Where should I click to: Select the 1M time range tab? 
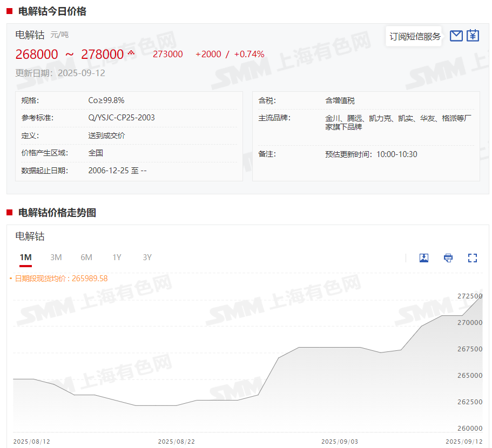[x=25, y=257]
